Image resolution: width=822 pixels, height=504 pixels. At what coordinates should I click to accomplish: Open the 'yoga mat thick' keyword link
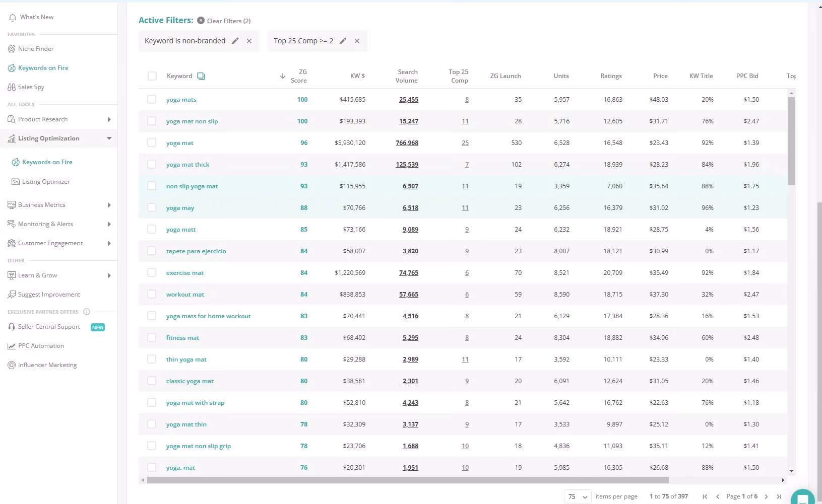click(x=187, y=165)
